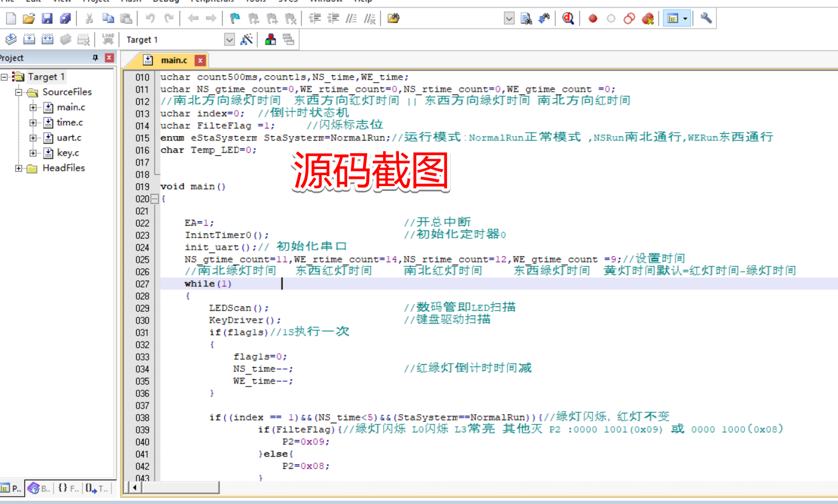Start incremental find with the binoculars-arrow icon
Viewport: 838px width, 504px height.
coord(544,19)
